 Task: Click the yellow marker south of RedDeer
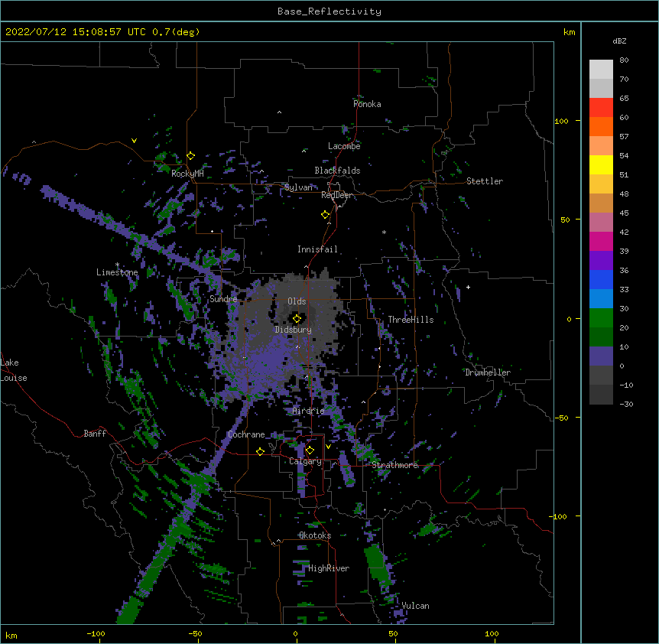click(x=326, y=215)
